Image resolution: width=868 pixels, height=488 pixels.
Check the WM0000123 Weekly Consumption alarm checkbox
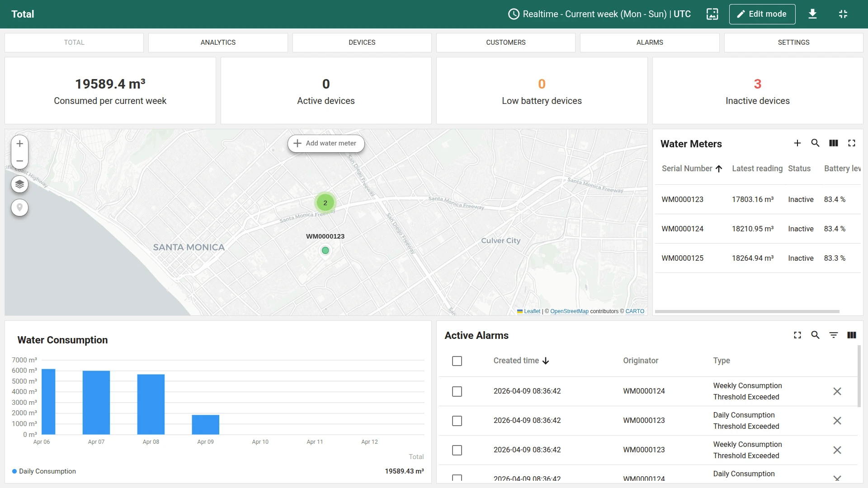click(457, 450)
